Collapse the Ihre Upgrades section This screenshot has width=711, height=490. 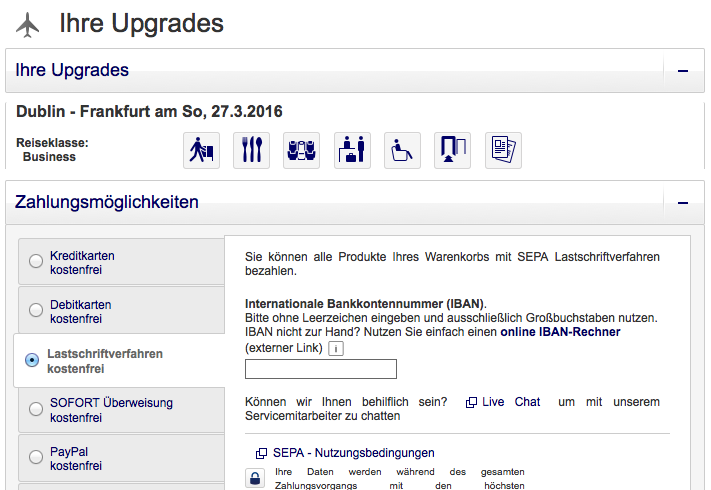(683, 71)
